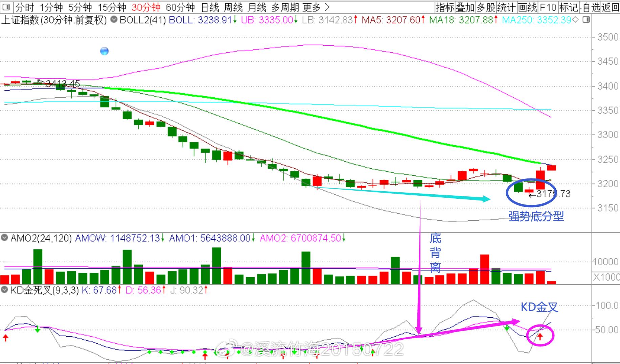Open KD金死叉 indicator settings circle icon
Image resolution: width=620 pixels, height=364 pixels.
4,290
